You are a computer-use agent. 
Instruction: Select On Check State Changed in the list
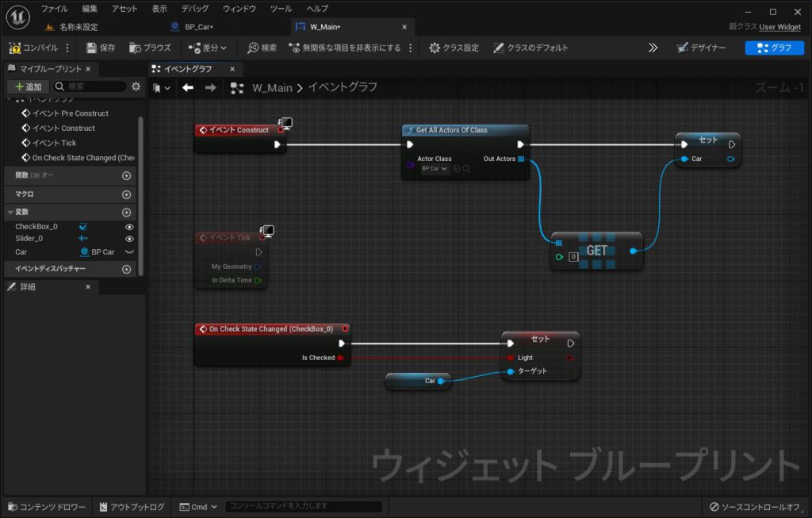click(79, 158)
